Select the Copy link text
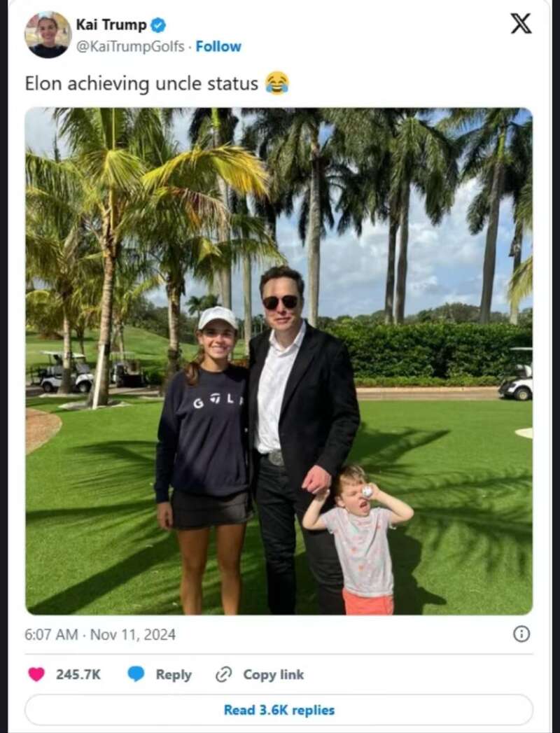The width and height of the screenshot is (560, 733). [274, 675]
